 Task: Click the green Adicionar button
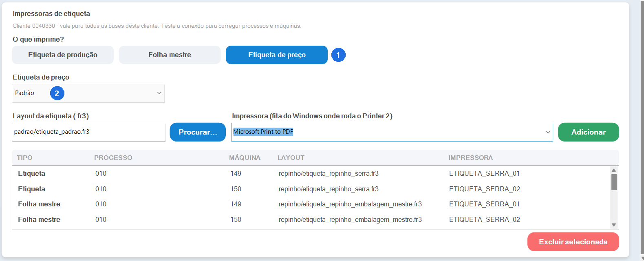(x=589, y=132)
